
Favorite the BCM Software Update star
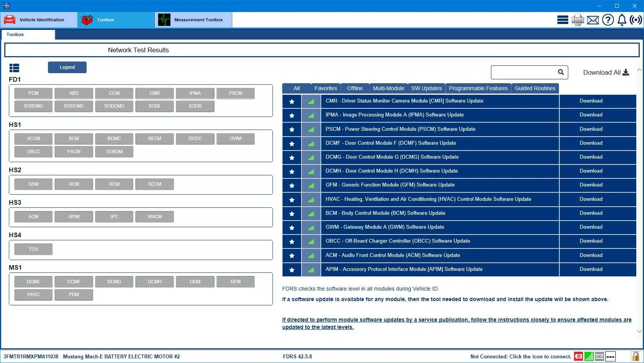point(292,214)
